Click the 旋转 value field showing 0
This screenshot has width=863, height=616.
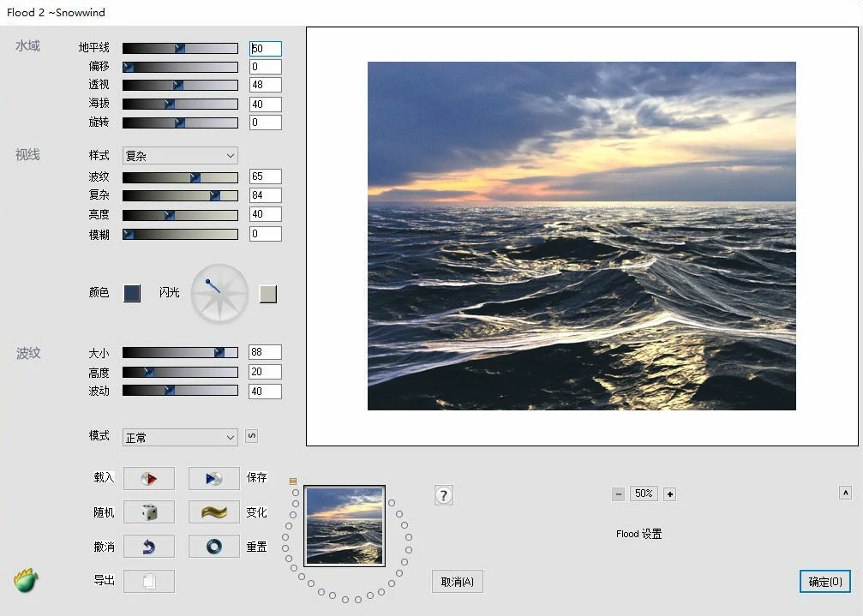point(266,123)
